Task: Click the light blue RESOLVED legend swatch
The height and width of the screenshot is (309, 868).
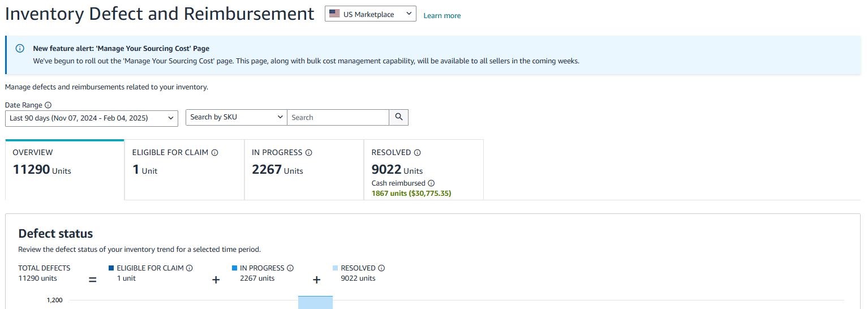Action: point(336,268)
